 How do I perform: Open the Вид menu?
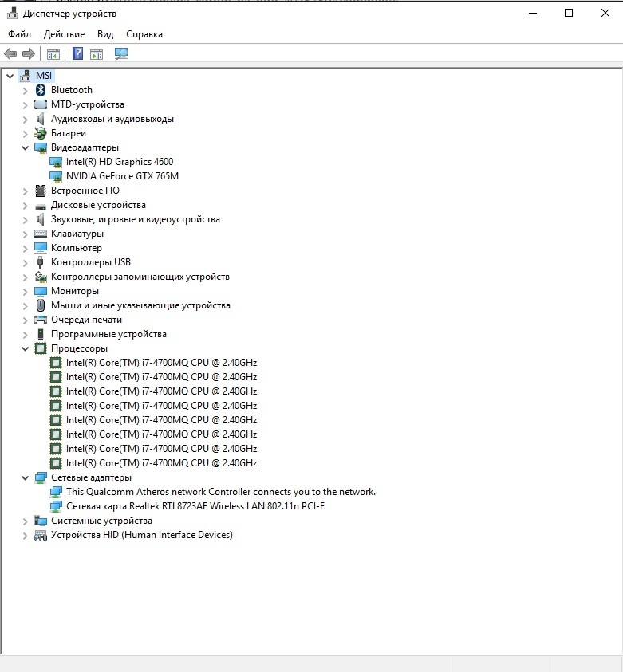pos(105,34)
